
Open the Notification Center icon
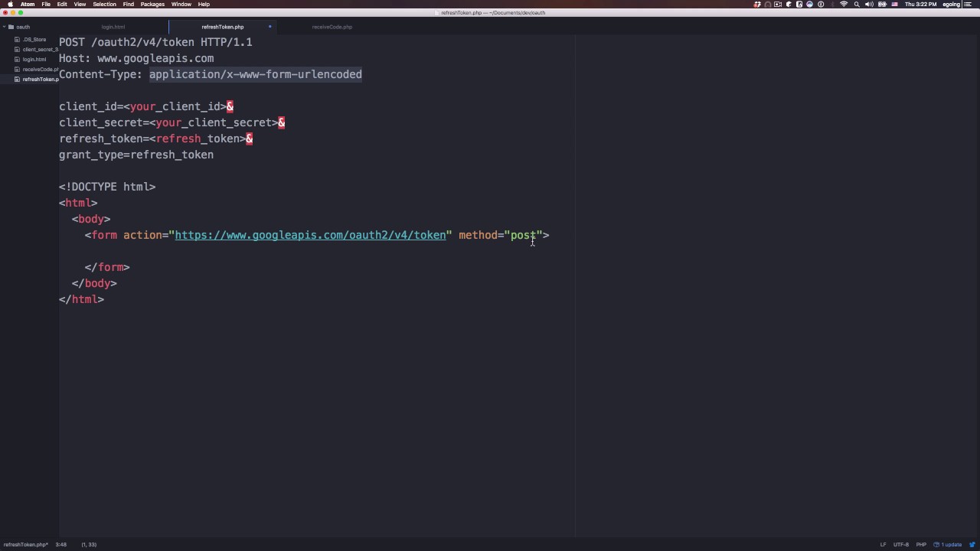pyautogui.click(x=969, y=4)
